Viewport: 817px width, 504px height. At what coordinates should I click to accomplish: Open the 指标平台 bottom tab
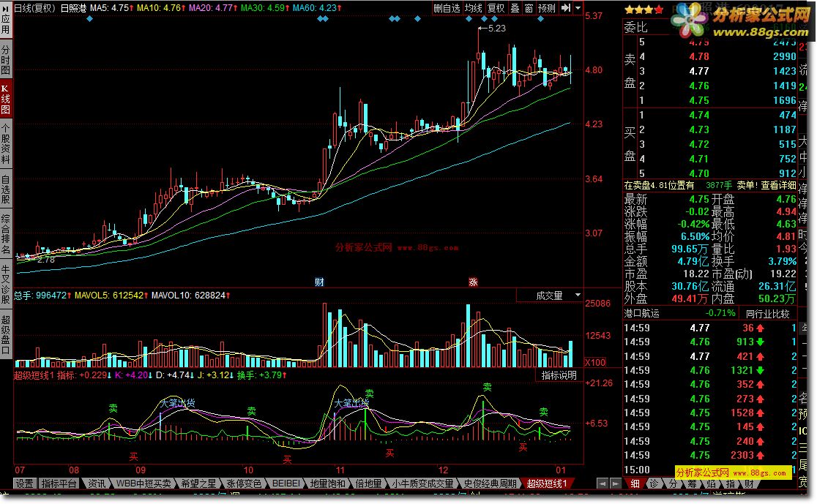[59, 484]
